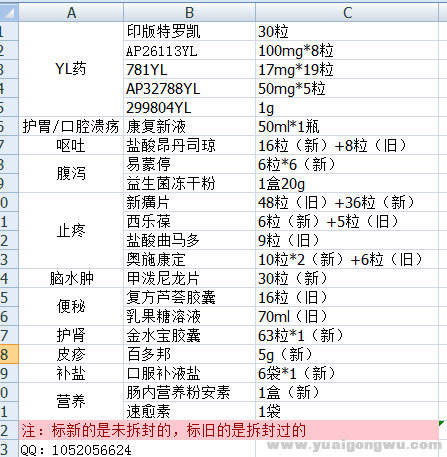Click cell '金水宝胶囊'
The height and width of the screenshot is (457, 447).
[189, 335]
